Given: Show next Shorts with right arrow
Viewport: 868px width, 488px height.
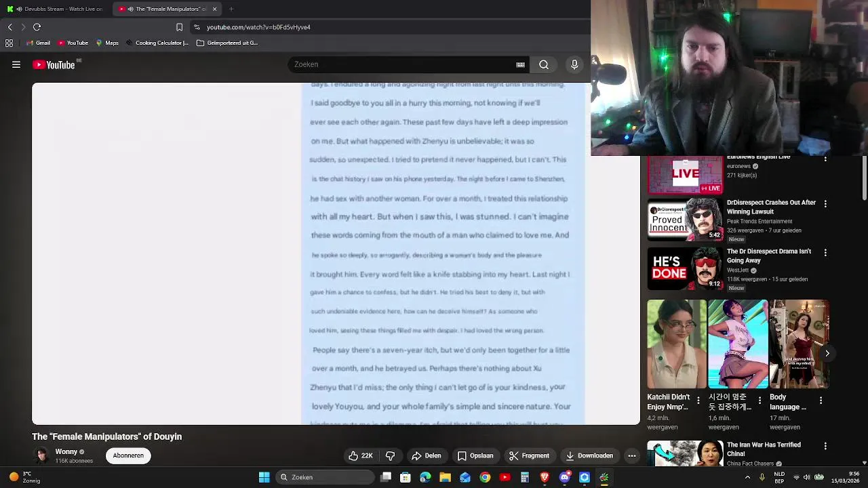Looking at the screenshot, I should pyautogui.click(x=827, y=353).
